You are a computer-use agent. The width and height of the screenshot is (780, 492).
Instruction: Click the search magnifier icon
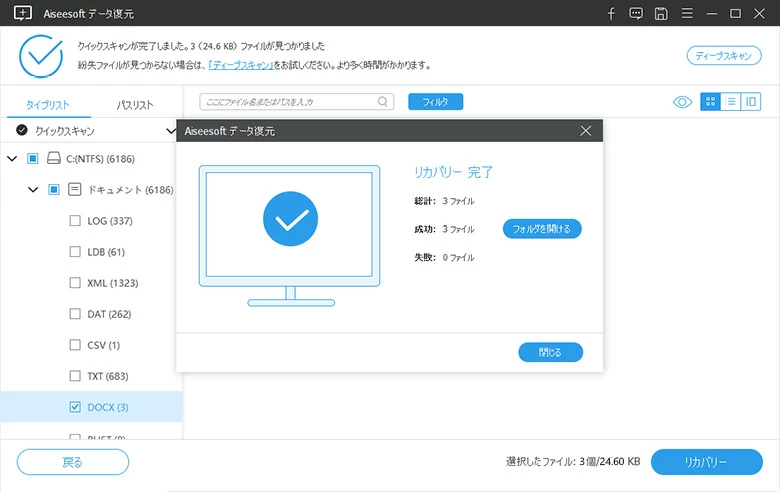383,101
